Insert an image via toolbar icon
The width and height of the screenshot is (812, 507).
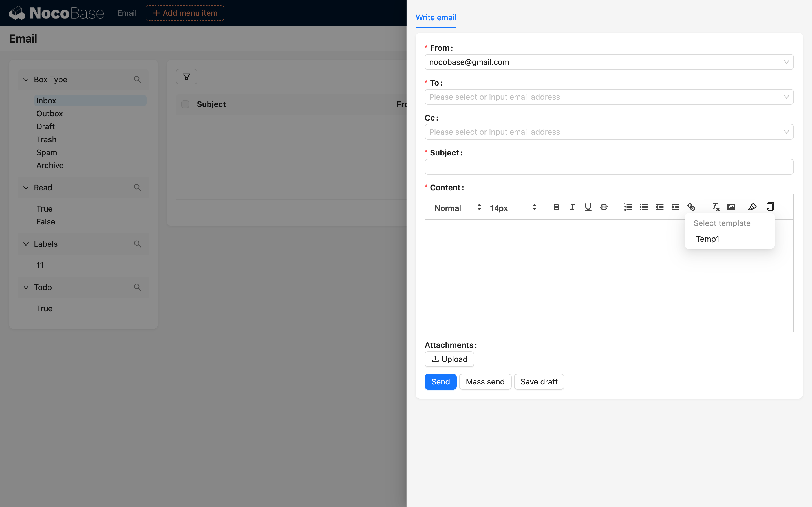[731, 207]
